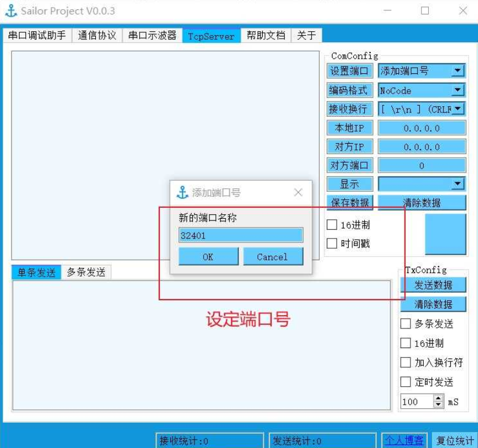
Task: Enable the 时间戳 checkbox
Action: [x=332, y=244]
